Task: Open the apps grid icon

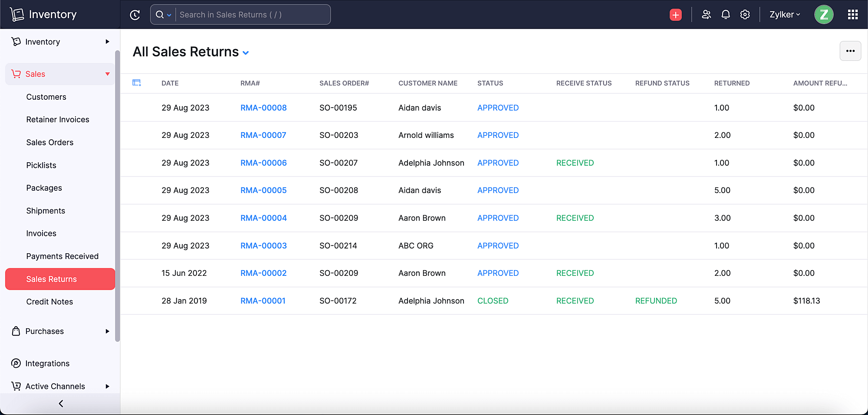Action: pyautogui.click(x=852, y=14)
